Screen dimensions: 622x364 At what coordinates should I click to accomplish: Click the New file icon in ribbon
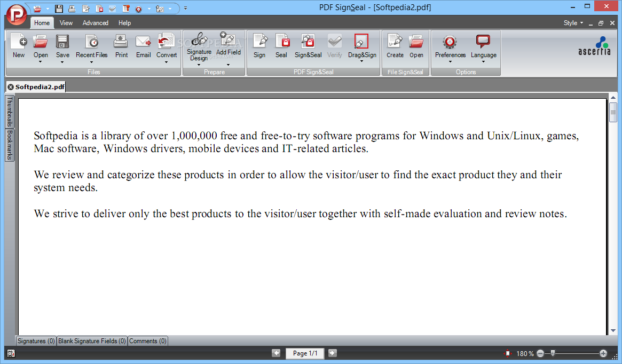pos(18,42)
